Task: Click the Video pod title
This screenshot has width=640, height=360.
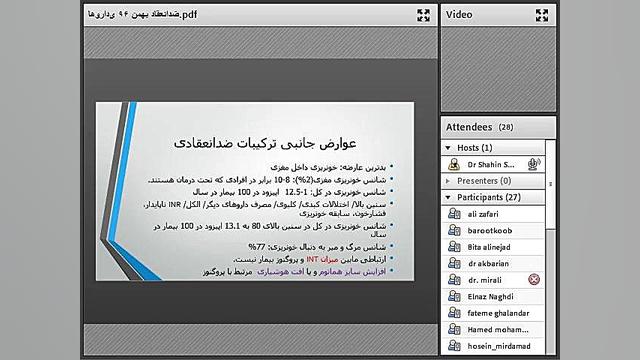Action: click(459, 15)
